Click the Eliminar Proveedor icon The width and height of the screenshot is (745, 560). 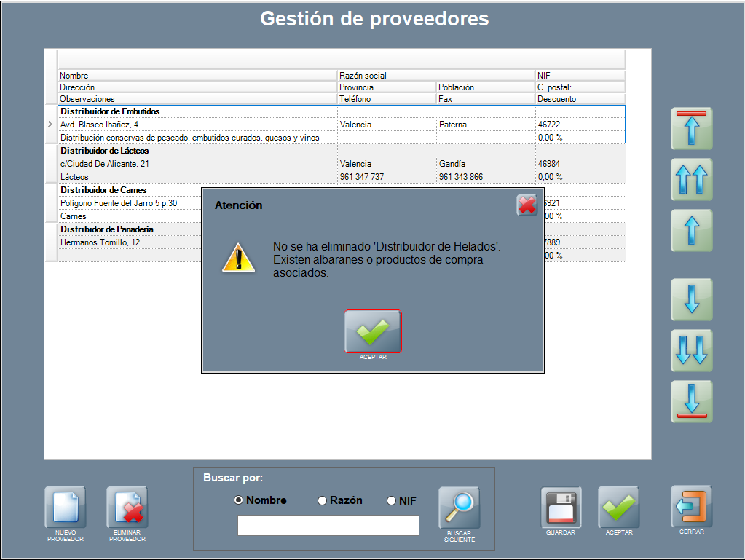pyautogui.click(x=127, y=508)
